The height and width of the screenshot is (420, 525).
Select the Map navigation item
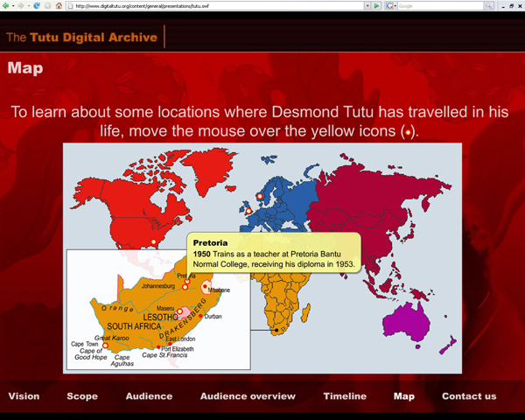(404, 396)
